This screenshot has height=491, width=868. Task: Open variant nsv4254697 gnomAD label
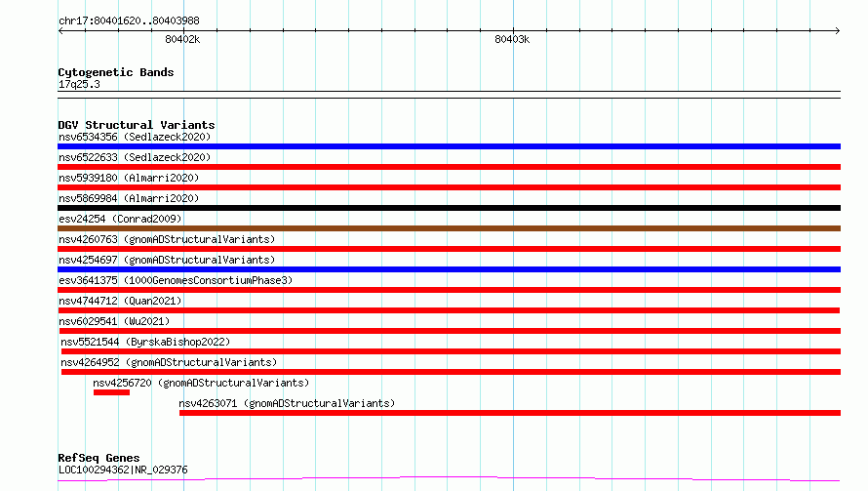coord(167,260)
